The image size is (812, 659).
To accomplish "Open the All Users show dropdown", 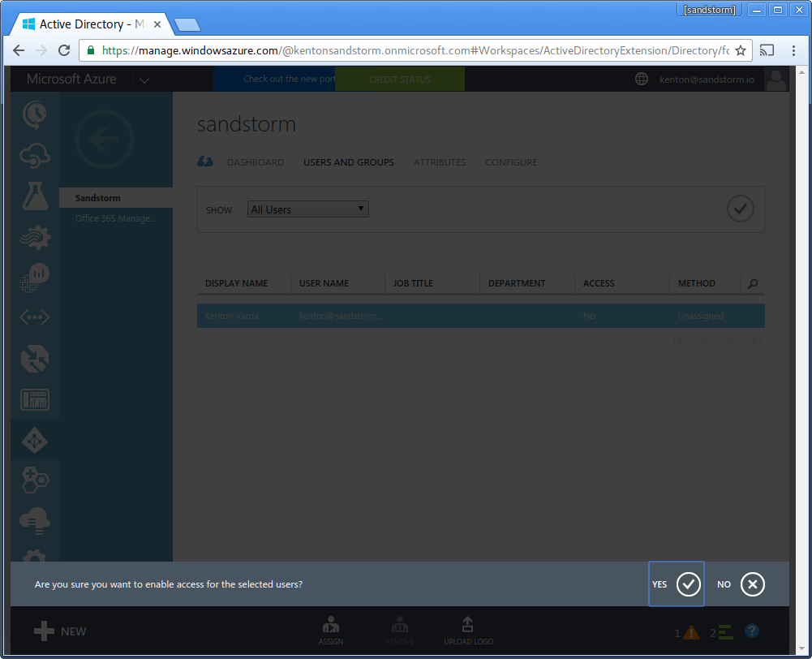I will [308, 209].
